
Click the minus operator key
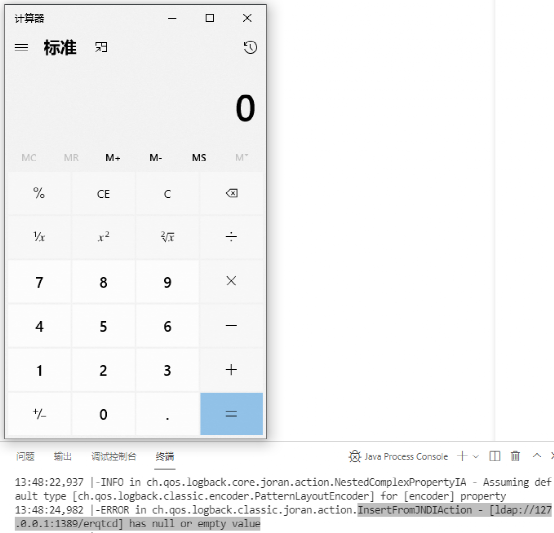tap(231, 326)
